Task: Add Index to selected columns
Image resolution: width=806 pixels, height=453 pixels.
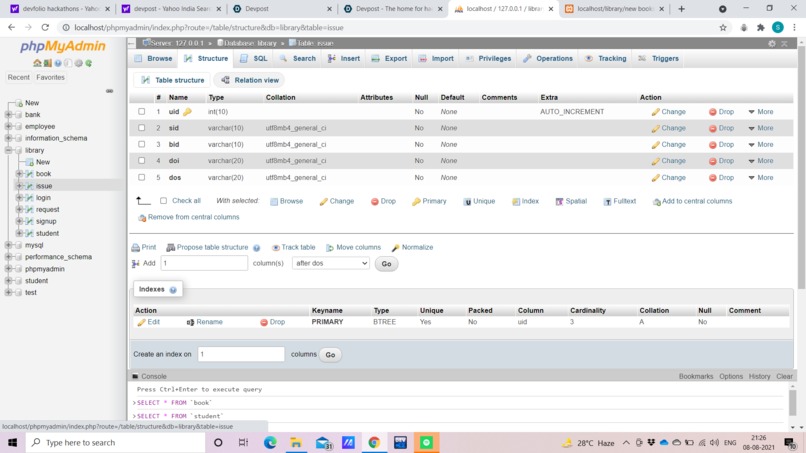Action: (x=525, y=201)
